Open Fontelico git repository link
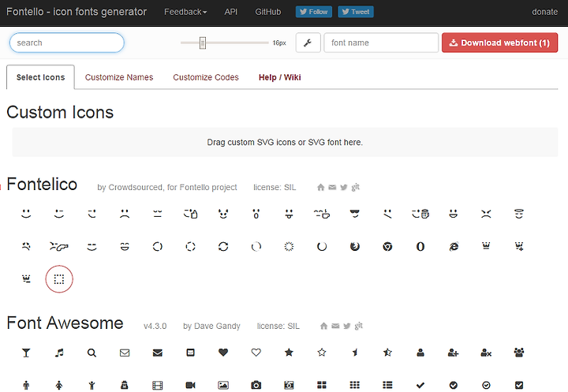 pos(355,187)
